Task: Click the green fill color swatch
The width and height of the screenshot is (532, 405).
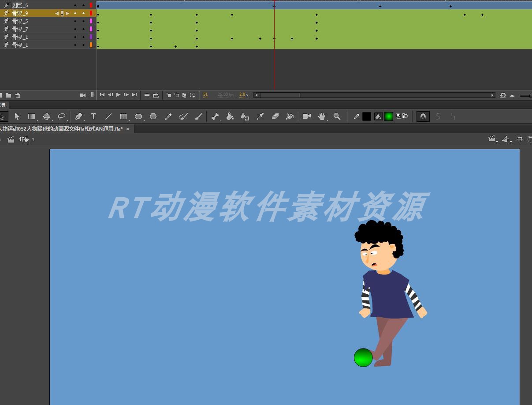Action: coord(389,116)
